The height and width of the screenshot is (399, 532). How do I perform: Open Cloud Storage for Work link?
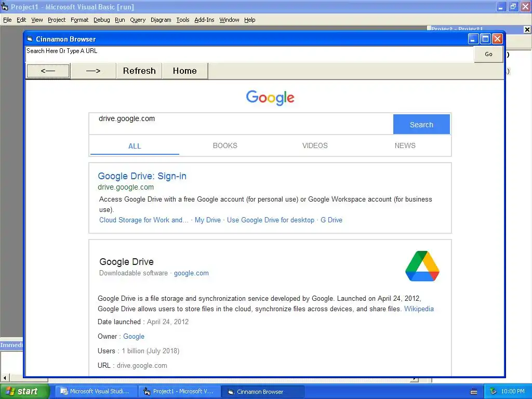pyautogui.click(x=144, y=220)
